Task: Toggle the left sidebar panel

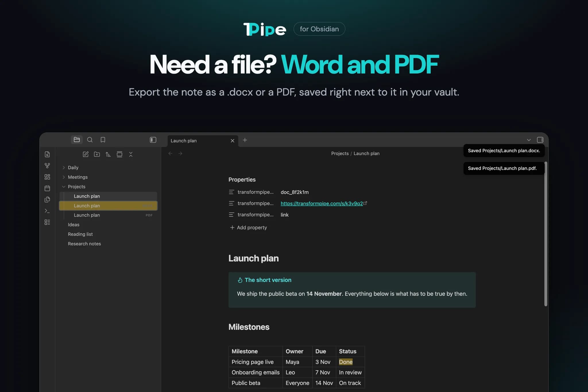Action: (x=153, y=140)
